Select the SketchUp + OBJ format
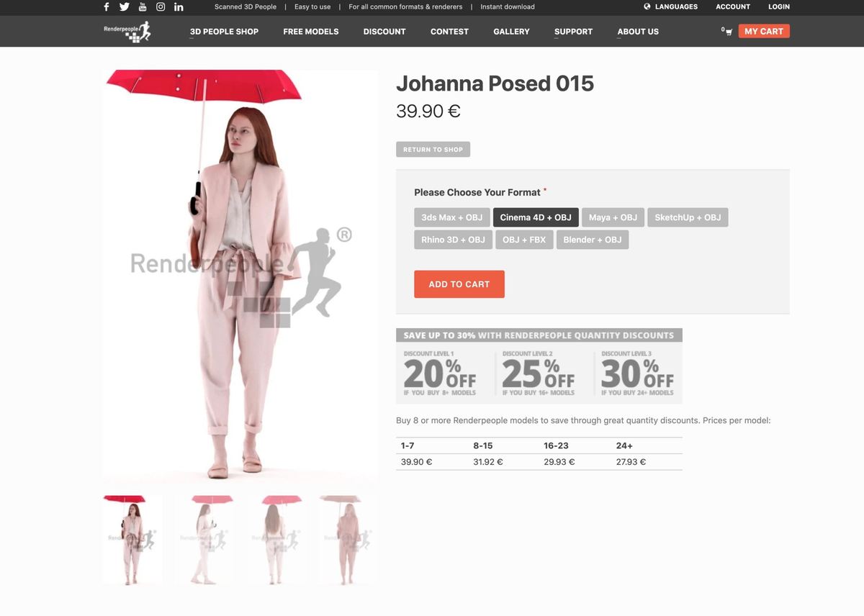This screenshot has height=616, width=864. click(688, 217)
